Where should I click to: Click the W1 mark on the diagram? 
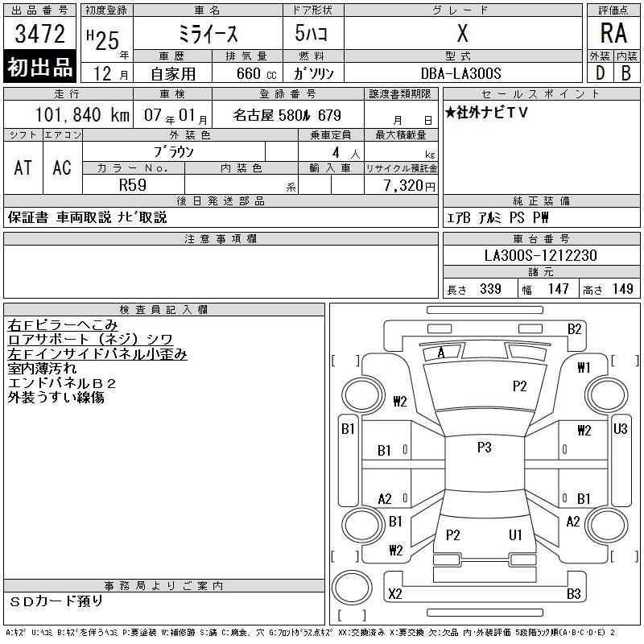[x=584, y=367]
